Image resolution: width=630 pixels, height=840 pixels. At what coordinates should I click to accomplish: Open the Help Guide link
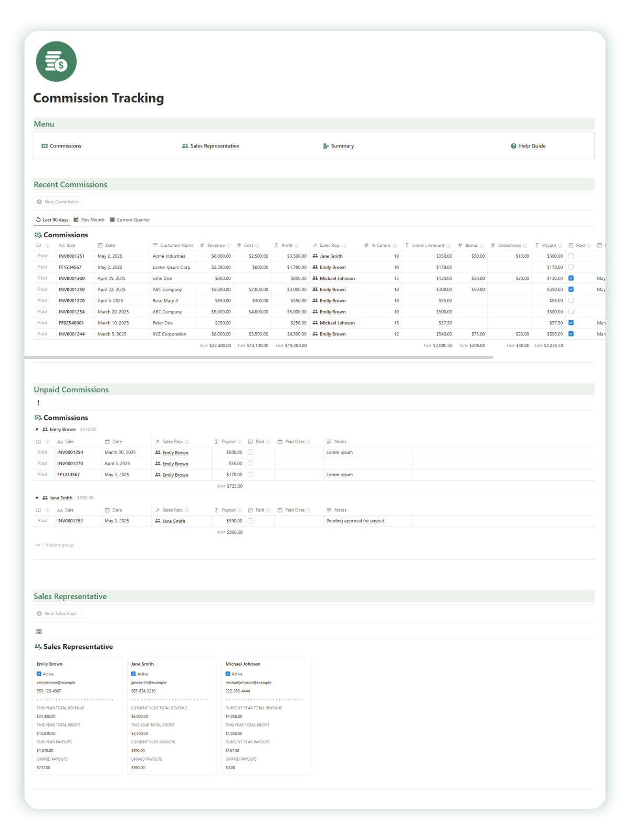[x=528, y=146]
